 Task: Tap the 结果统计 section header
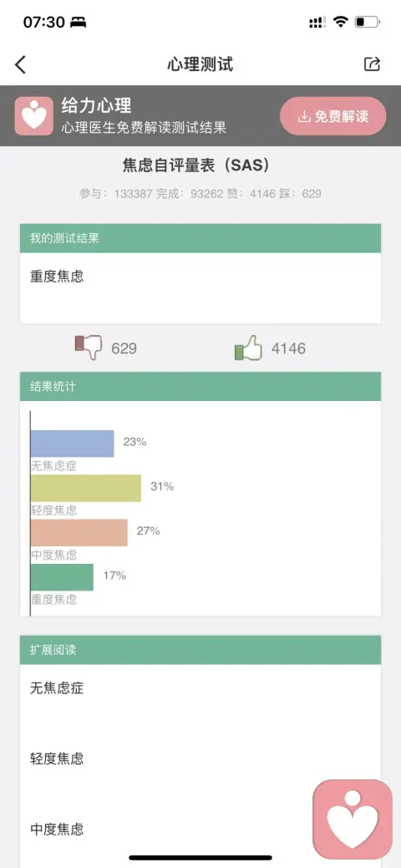click(200, 387)
